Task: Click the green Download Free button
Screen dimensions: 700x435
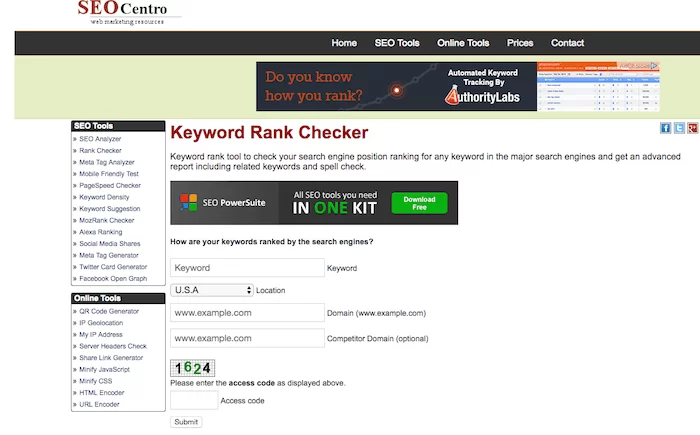Action: pos(419,203)
